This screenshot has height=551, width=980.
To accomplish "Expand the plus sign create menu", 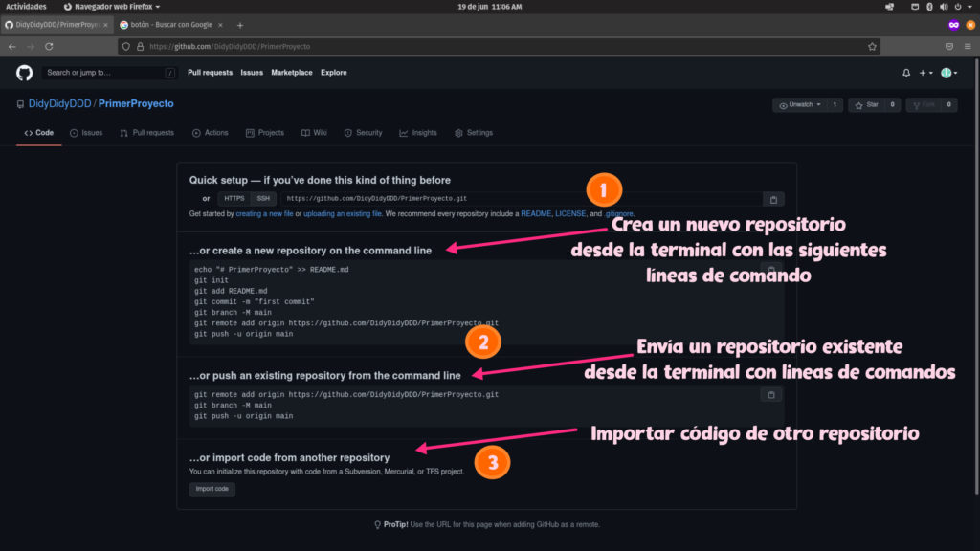I will (x=921, y=72).
